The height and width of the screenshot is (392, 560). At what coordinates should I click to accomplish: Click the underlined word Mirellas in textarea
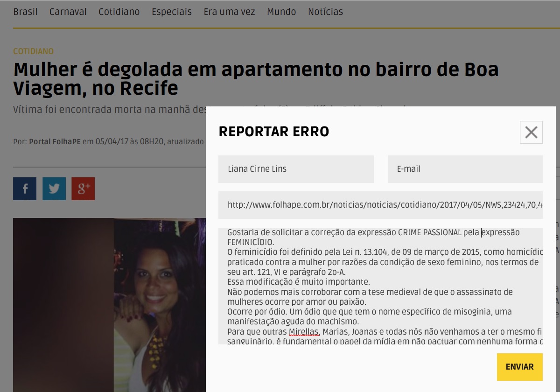click(303, 332)
